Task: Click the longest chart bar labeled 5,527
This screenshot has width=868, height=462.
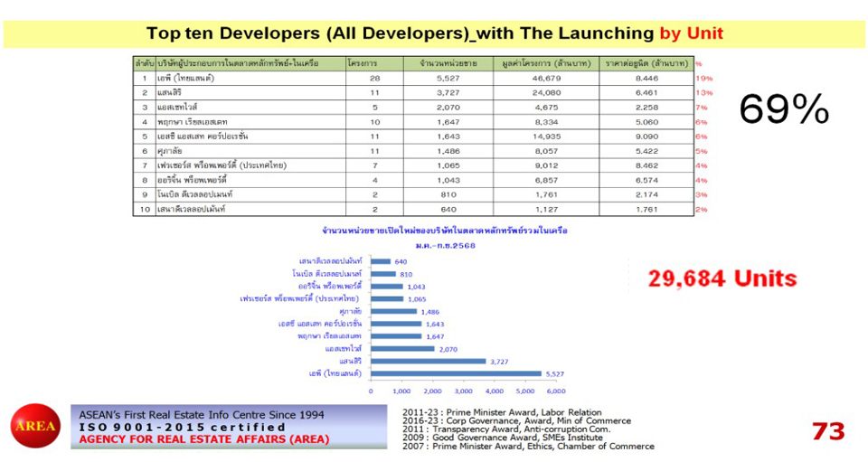Action: pos(456,372)
